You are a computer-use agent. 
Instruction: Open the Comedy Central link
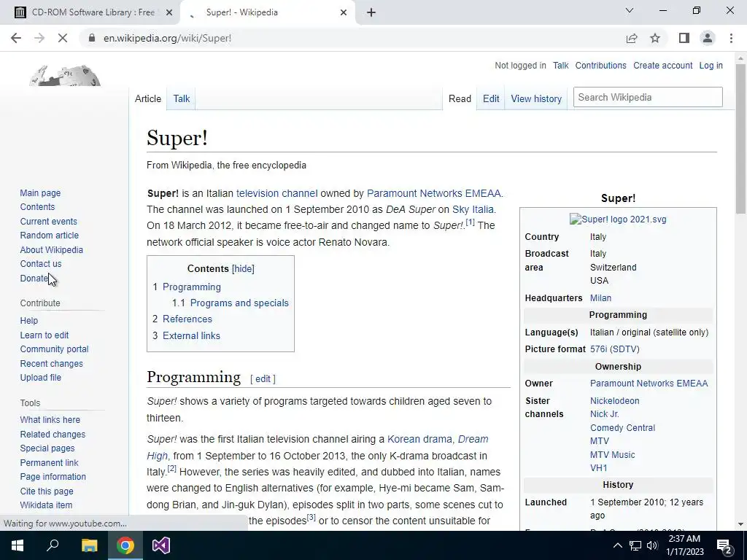coord(622,427)
